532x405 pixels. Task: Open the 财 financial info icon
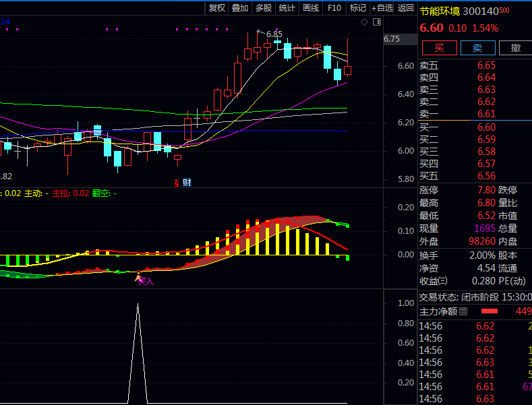click(186, 182)
